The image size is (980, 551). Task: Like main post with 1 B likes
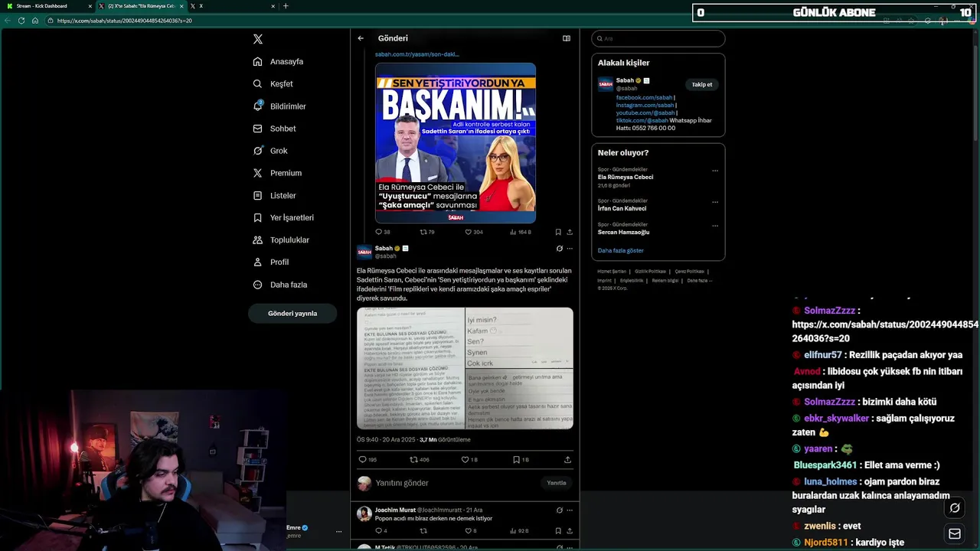click(x=469, y=460)
